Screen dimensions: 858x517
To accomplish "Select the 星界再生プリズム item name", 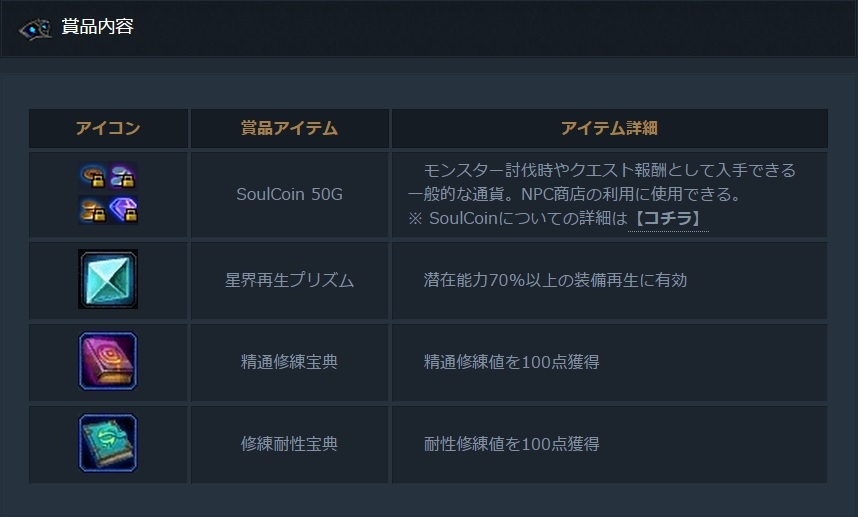I will pos(289,280).
